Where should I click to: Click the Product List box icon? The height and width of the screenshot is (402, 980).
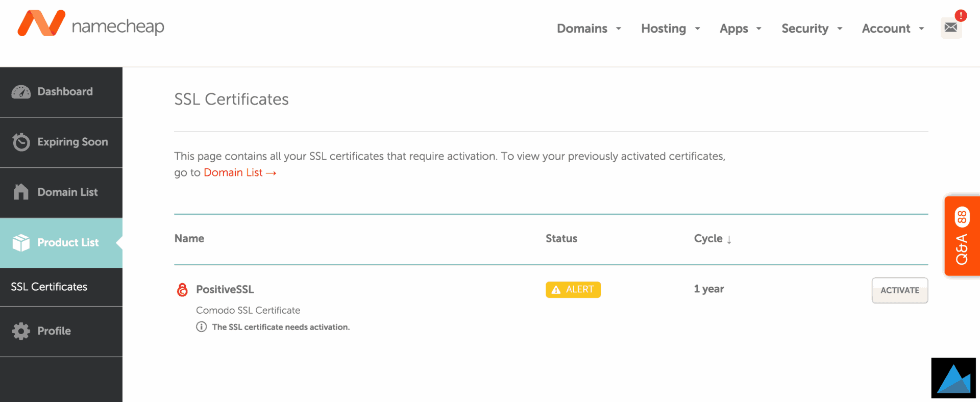coord(21,243)
